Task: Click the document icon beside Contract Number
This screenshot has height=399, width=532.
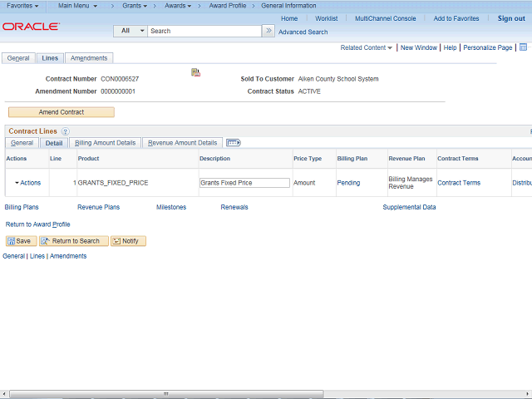Action: pos(196,72)
